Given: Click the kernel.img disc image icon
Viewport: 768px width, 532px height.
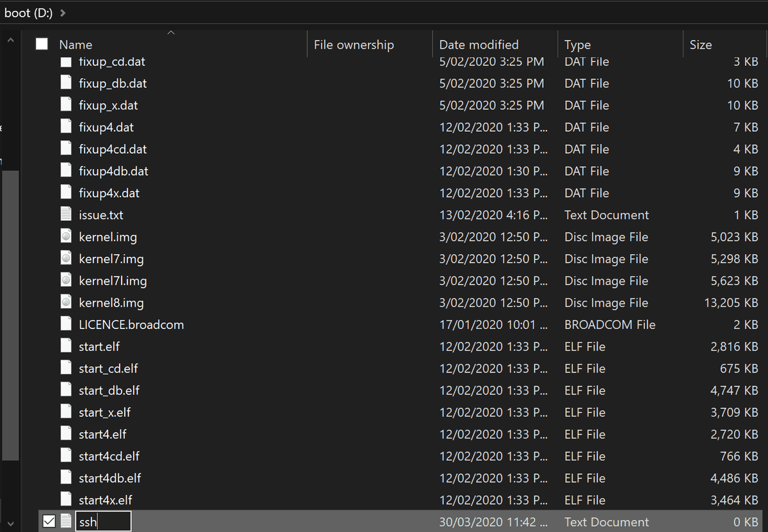Looking at the screenshot, I should click(x=65, y=237).
